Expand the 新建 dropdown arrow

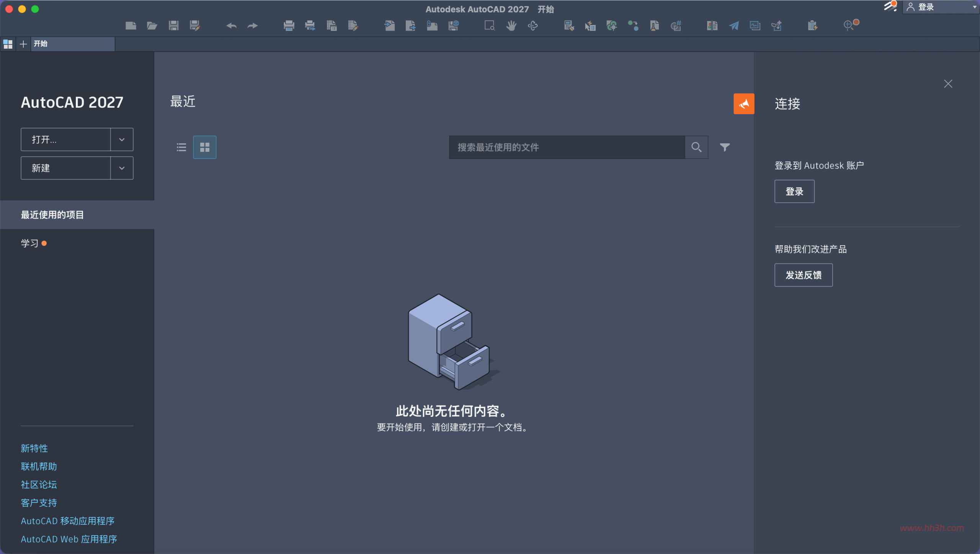[x=122, y=168]
